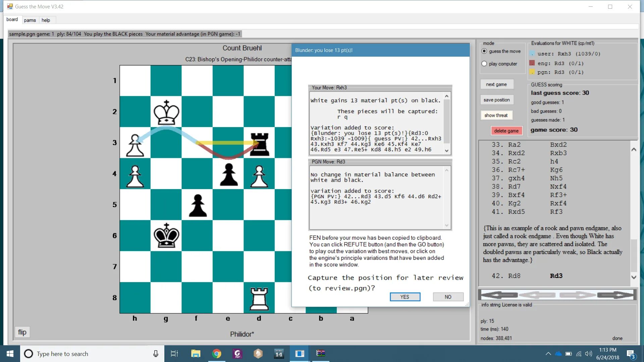Switch to the parms tab

30,20
